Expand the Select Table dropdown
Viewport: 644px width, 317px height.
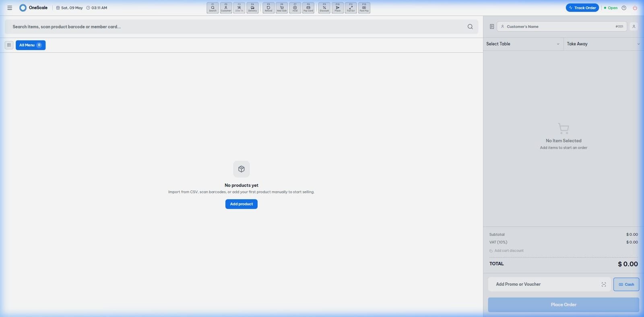pyautogui.click(x=523, y=44)
